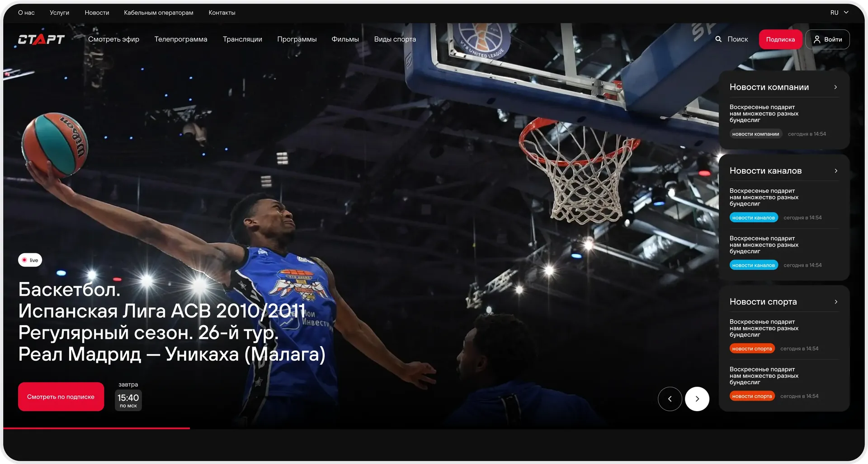Screen dimensions: 868x464
Task: Expand Новости каналов section arrow
Action: click(836, 171)
